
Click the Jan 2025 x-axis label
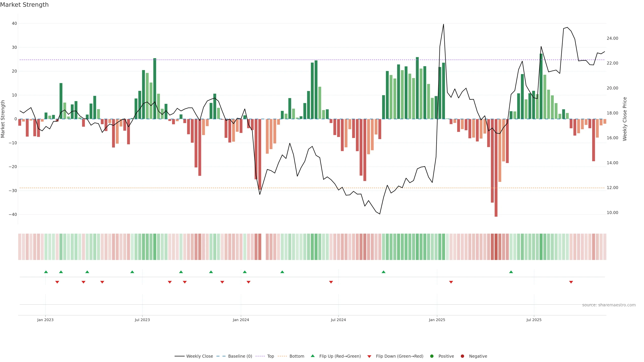tap(437, 320)
